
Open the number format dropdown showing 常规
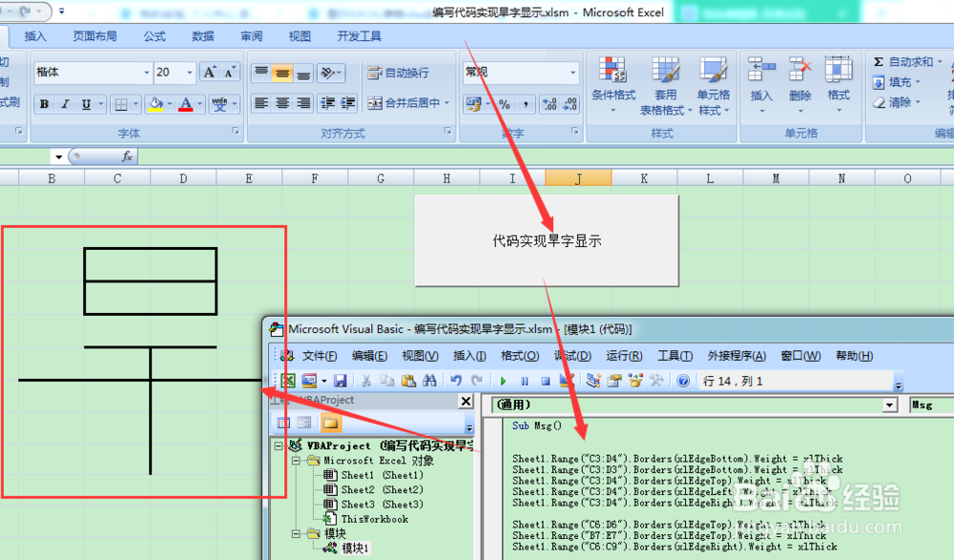click(572, 73)
